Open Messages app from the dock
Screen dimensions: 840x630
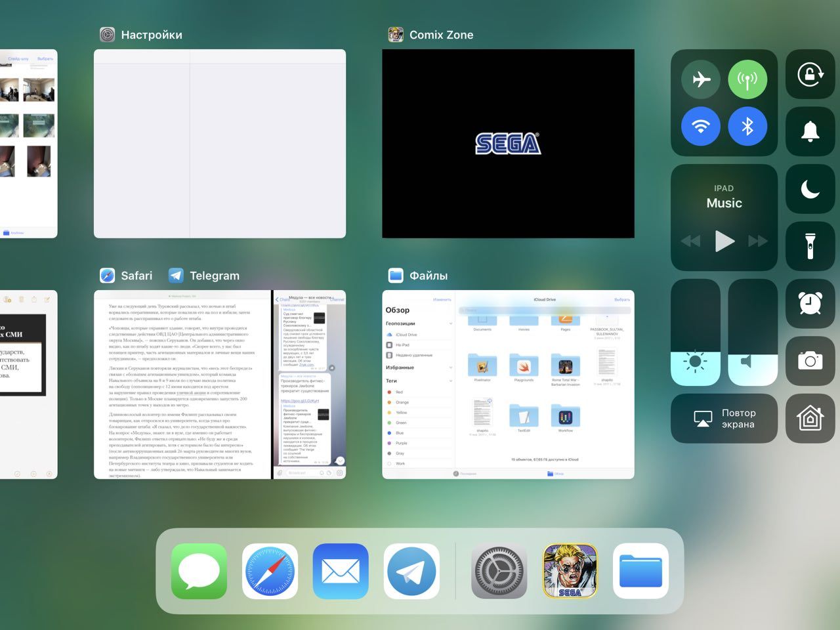pos(199,571)
